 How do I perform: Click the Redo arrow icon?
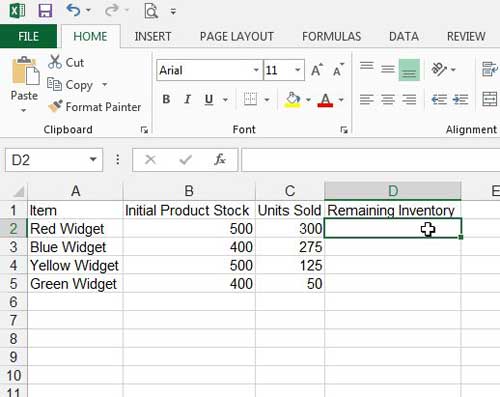point(112,10)
